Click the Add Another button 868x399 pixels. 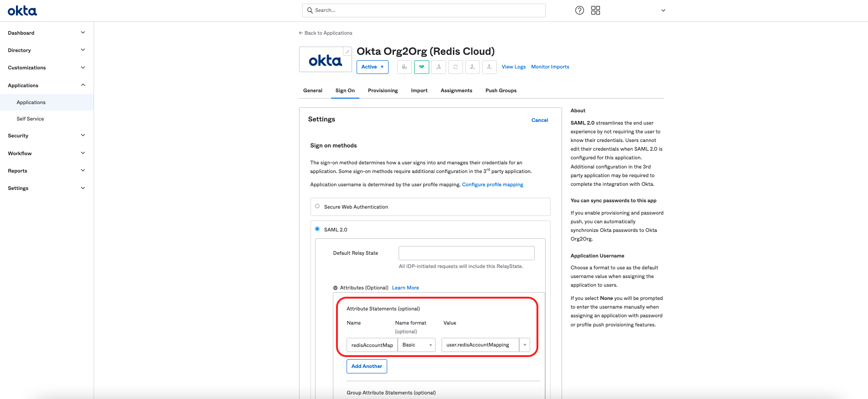click(367, 366)
